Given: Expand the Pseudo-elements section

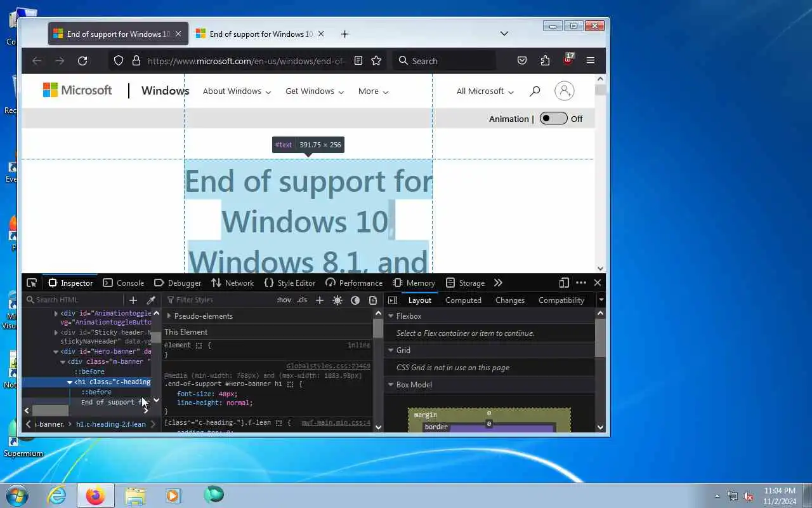Looking at the screenshot, I should tap(169, 316).
